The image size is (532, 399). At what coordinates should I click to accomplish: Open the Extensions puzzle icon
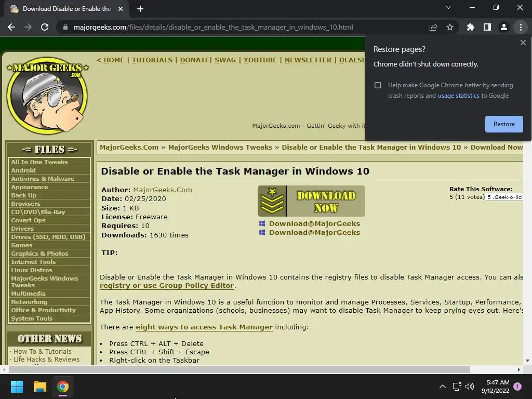click(471, 27)
